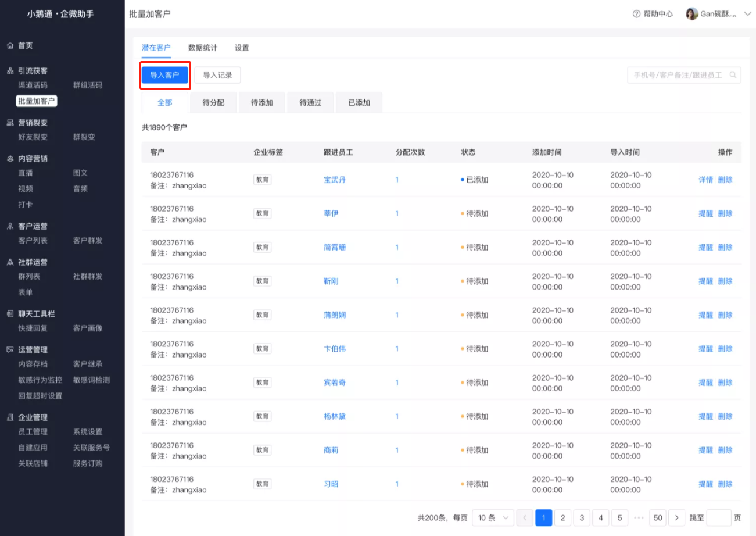Click the 聊天工具栏 section icon
Image resolution: width=756 pixels, height=536 pixels.
tap(10, 314)
